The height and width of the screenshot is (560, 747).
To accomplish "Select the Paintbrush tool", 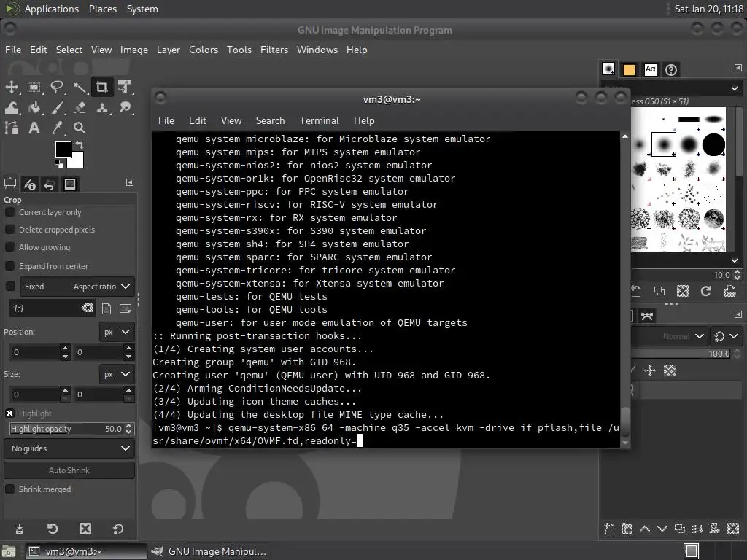I will pos(57,108).
